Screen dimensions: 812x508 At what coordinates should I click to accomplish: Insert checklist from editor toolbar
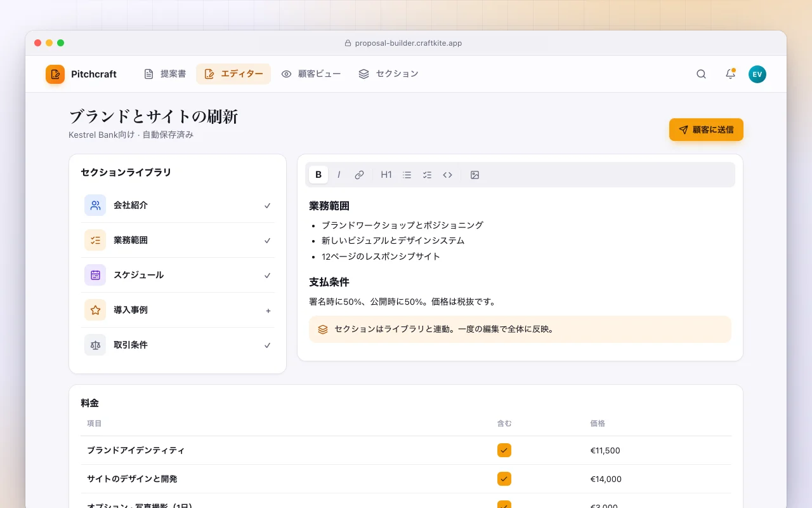[428, 175]
